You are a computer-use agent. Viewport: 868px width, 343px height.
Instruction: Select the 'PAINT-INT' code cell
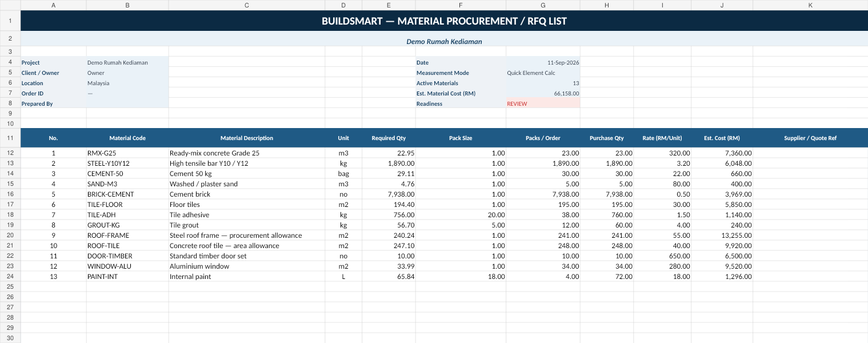coord(127,277)
